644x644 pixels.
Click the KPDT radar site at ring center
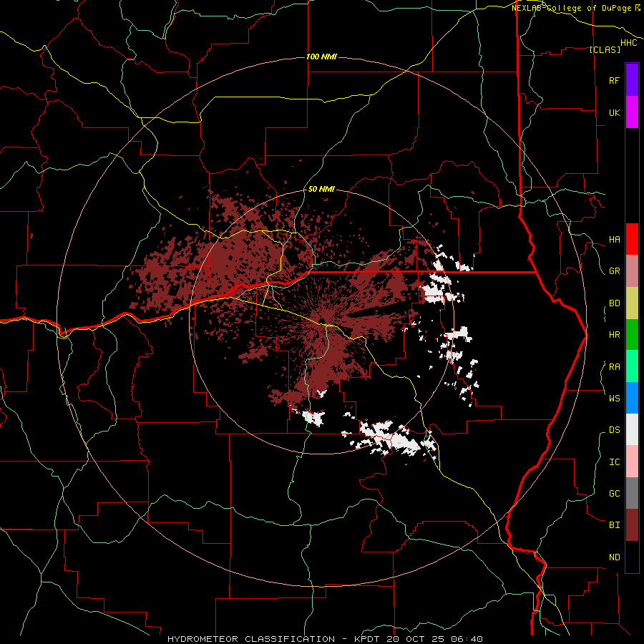(321, 321)
